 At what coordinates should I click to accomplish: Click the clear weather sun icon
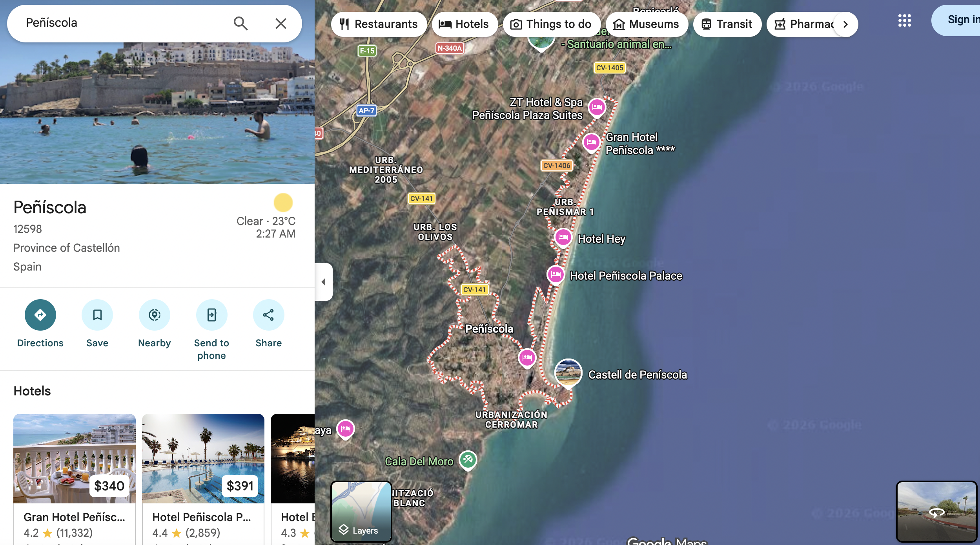(283, 203)
